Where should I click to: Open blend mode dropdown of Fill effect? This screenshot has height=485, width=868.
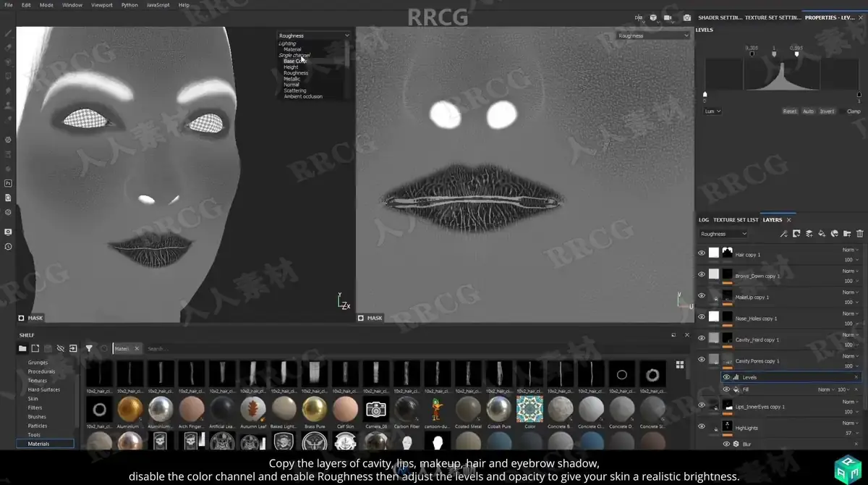click(825, 389)
